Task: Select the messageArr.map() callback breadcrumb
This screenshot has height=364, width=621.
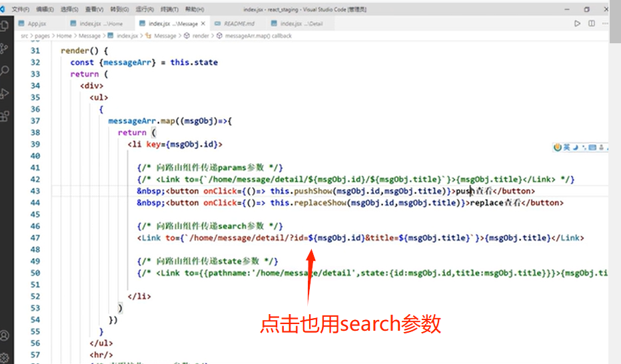Action: coord(255,36)
